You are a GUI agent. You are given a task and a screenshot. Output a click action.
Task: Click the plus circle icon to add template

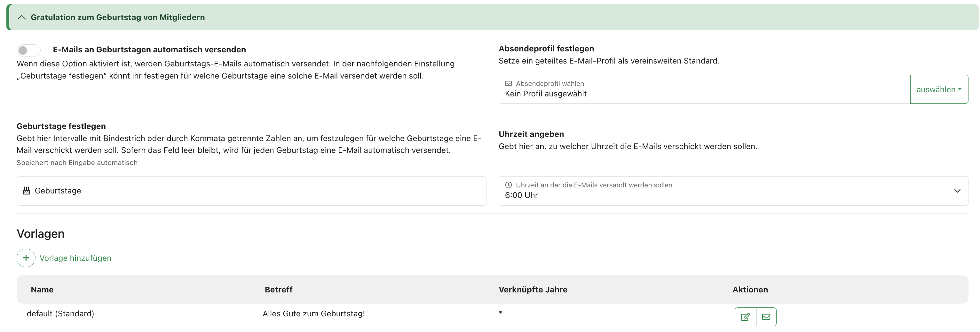26,258
